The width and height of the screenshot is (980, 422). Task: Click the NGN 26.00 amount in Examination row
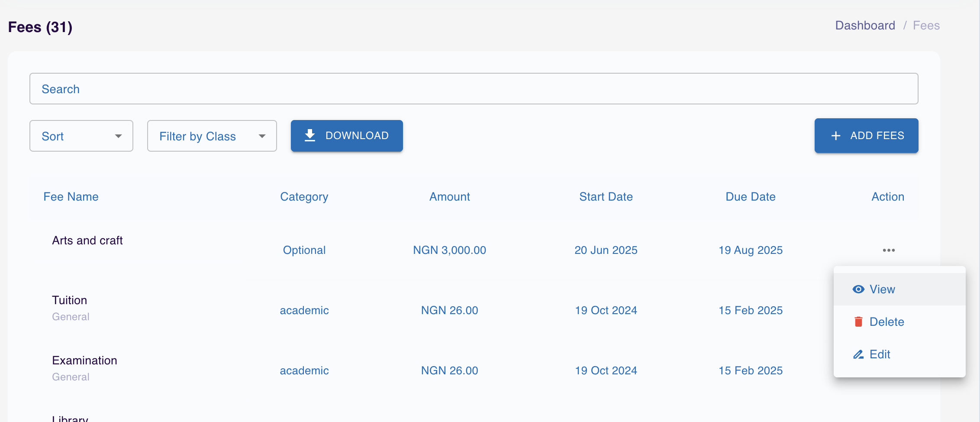pos(449,371)
